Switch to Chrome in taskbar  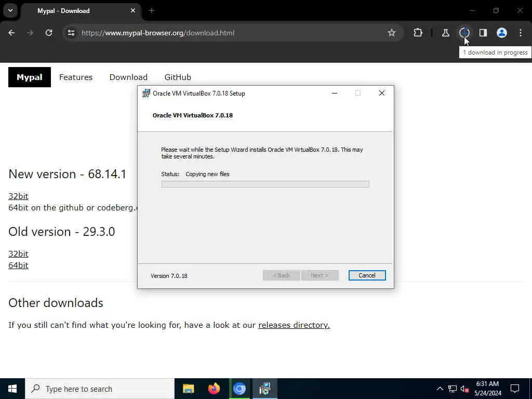(239, 389)
